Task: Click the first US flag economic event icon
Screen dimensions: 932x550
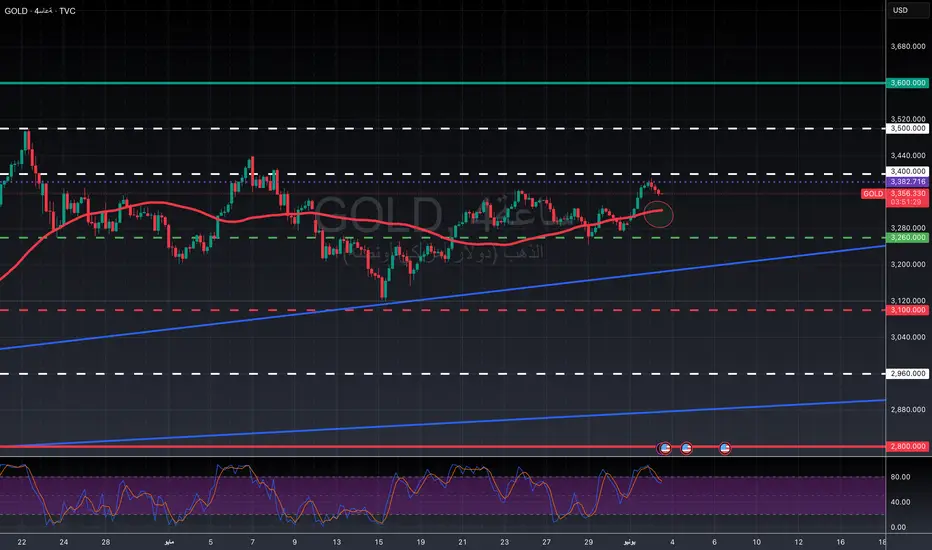Action: click(662, 448)
